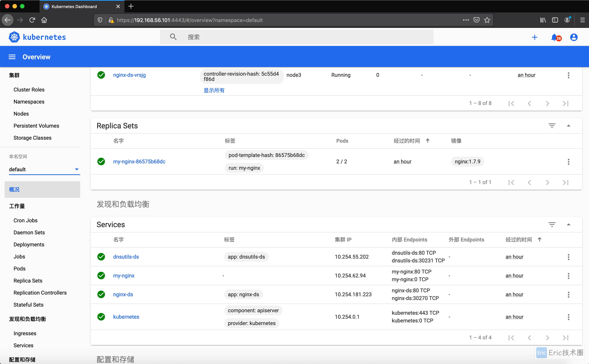Viewport: 589px width, 364px height.
Task: Collapse the Services card
Action: click(568, 224)
